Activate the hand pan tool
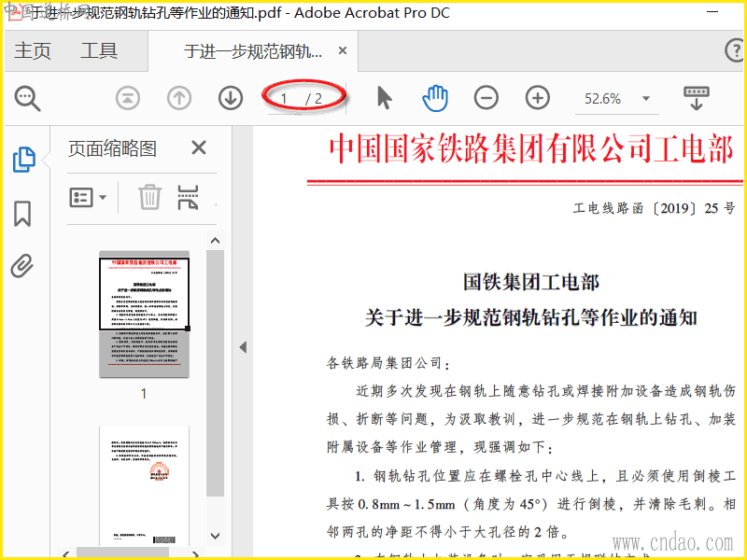Viewport: 747px width, 560px height. click(435, 98)
